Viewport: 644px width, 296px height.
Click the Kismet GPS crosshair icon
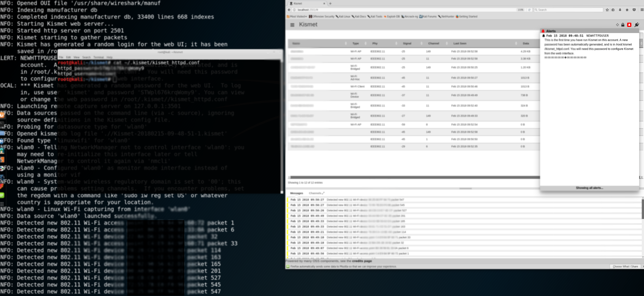click(617, 25)
